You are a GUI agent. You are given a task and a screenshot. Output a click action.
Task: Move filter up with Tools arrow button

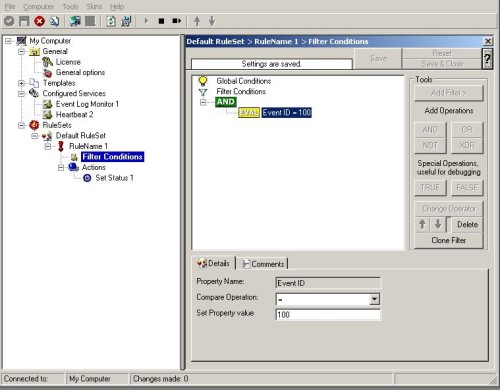tap(422, 224)
